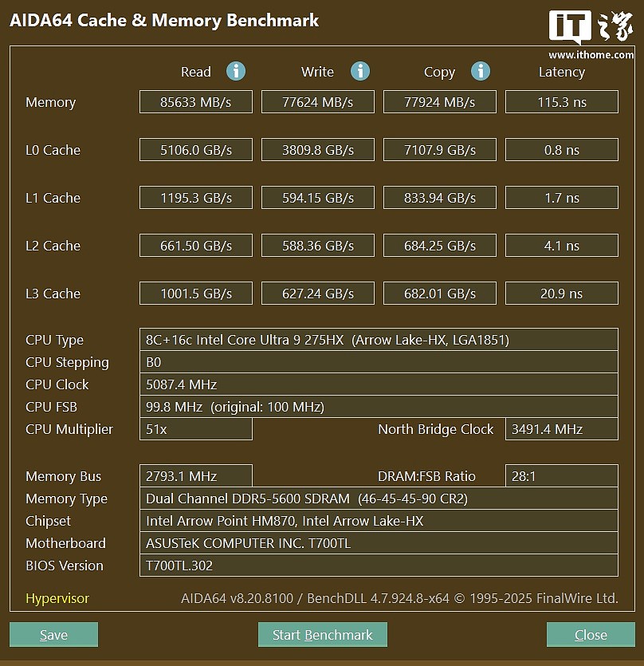Click the CPU Type field showing Ultra 9 275HX
This screenshot has width=644, height=666.
coord(379,339)
